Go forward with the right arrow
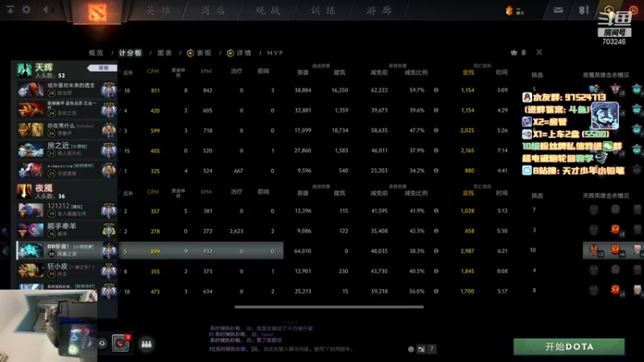644x362 pixels. click(x=53, y=9)
